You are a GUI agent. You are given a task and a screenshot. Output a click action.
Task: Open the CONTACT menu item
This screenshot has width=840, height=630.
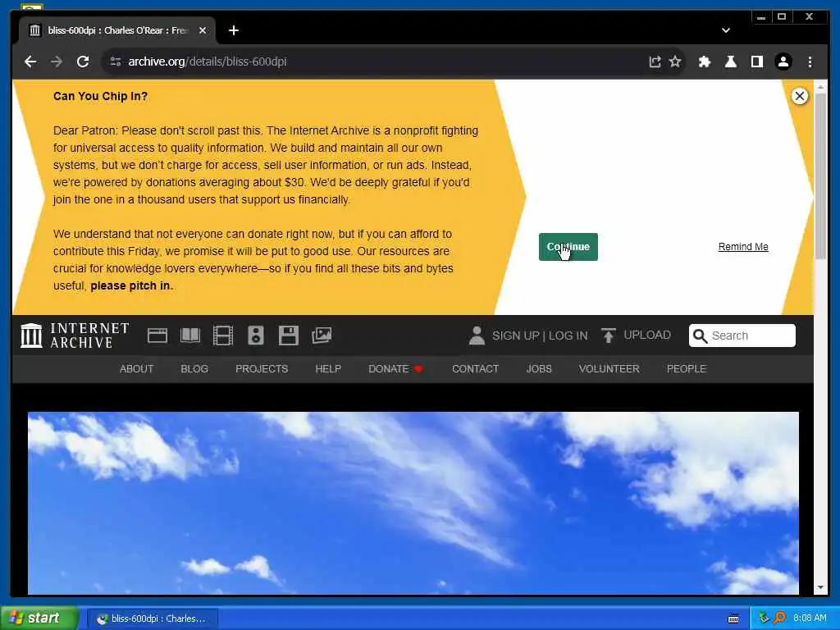pos(475,369)
